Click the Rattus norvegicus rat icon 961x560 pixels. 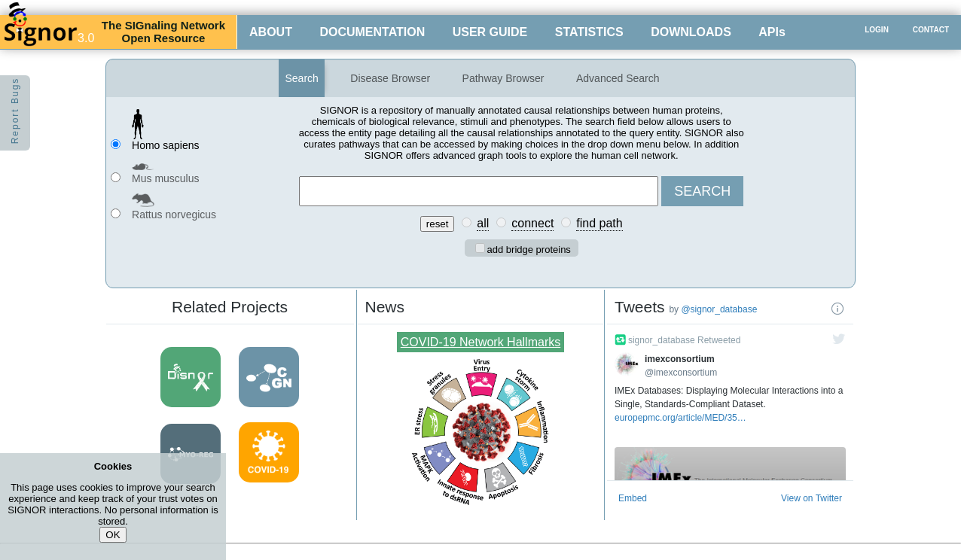(143, 199)
